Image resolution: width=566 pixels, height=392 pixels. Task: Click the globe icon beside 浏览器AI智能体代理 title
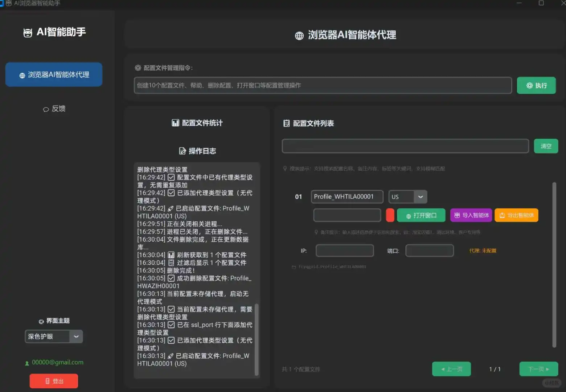(x=299, y=35)
